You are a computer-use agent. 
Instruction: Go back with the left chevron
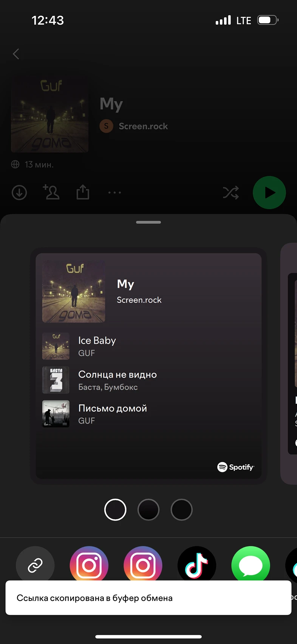click(16, 54)
